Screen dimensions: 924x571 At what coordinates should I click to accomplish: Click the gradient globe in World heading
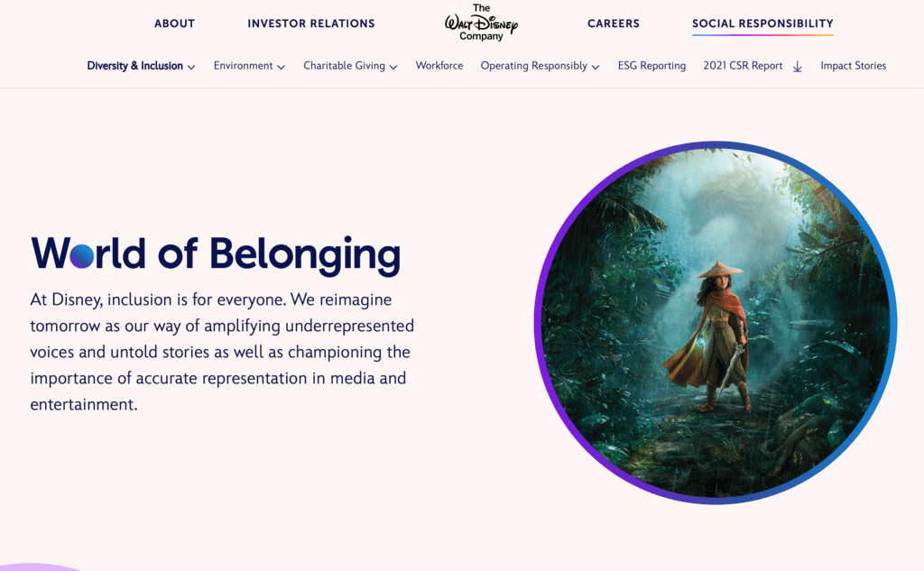[x=82, y=257]
